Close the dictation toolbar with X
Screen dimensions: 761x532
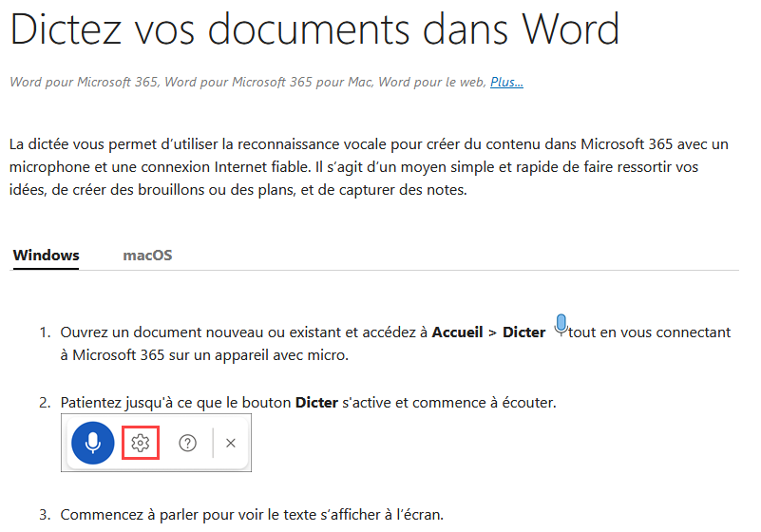[x=231, y=443]
